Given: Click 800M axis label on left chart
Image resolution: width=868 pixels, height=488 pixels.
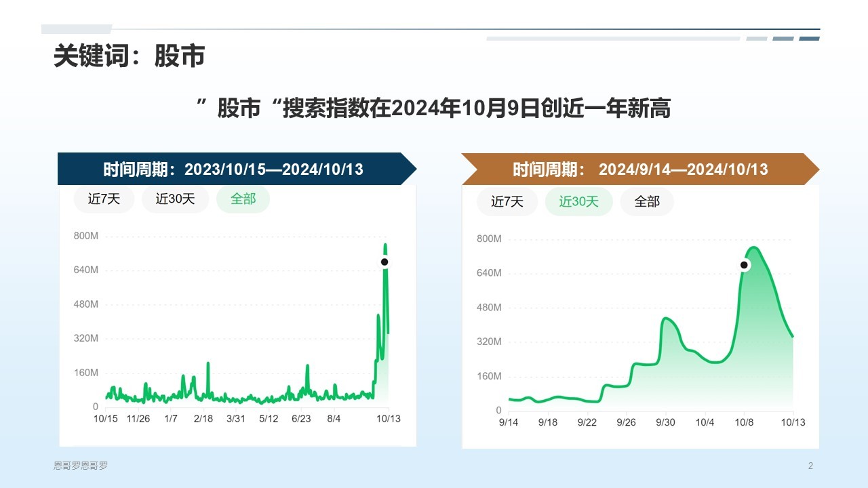Looking at the screenshot, I should (86, 236).
